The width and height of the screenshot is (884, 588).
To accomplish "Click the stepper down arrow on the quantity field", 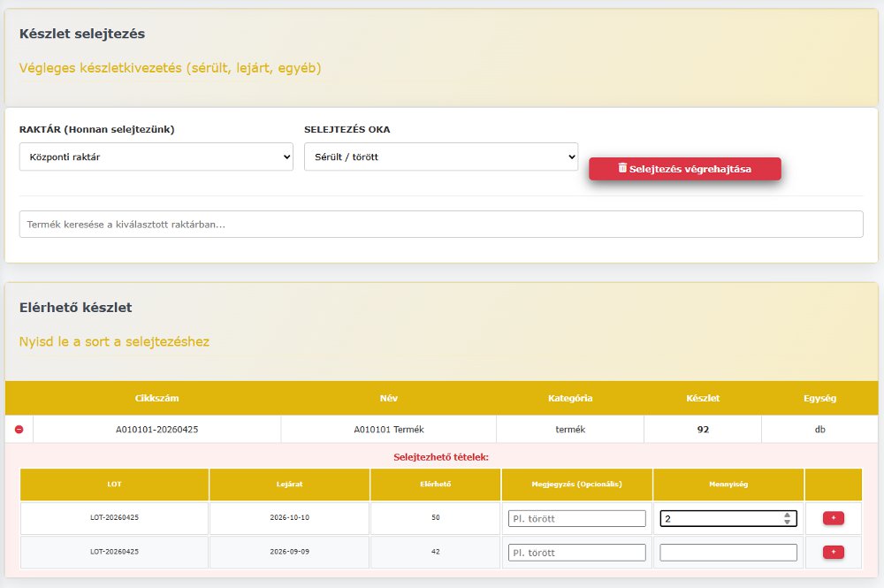I will click(x=787, y=523).
